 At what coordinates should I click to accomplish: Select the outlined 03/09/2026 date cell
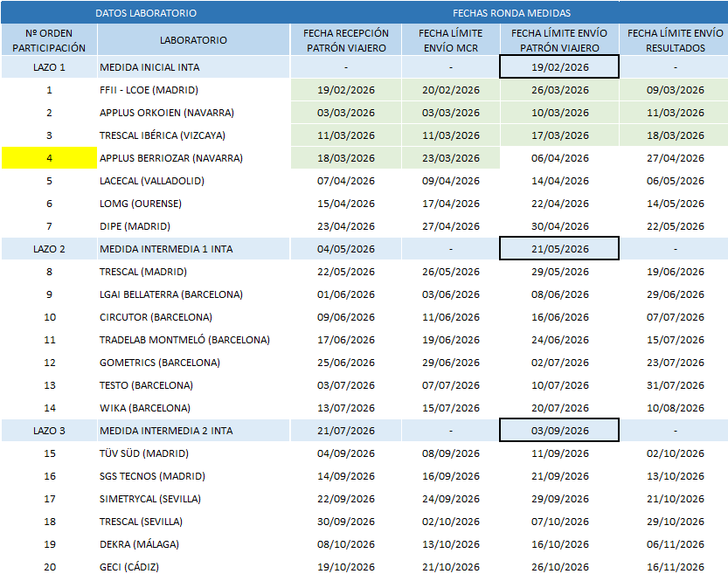(559, 431)
